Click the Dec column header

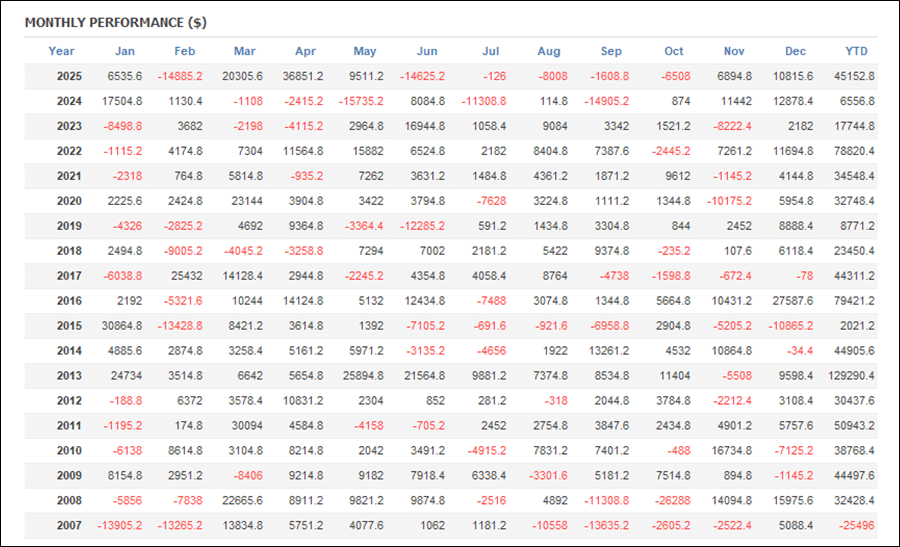pyautogui.click(x=795, y=51)
